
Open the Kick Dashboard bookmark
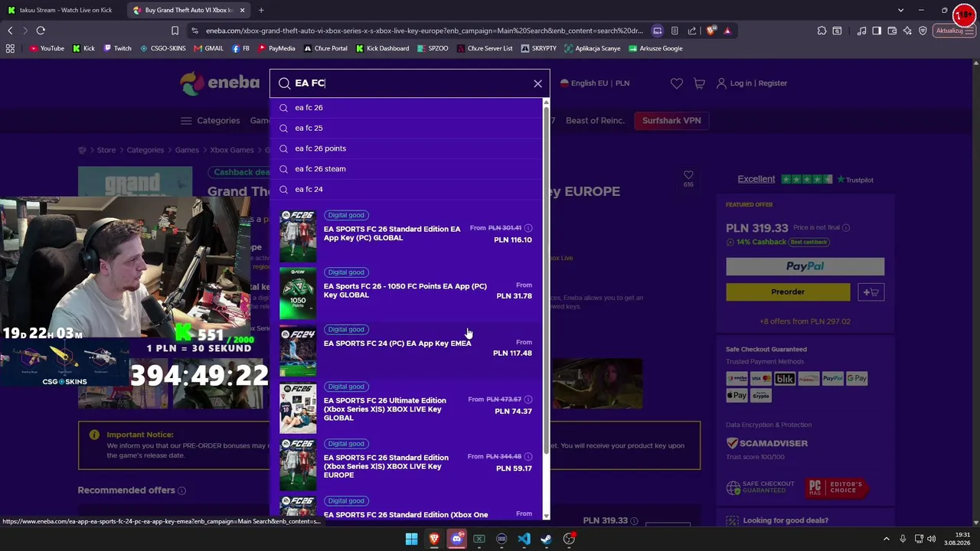tap(382, 48)
